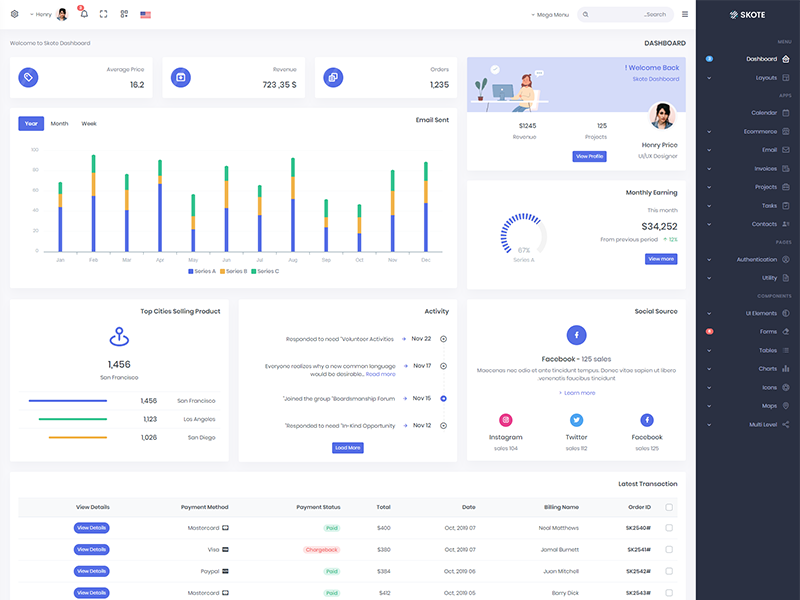Image resolution: width=800 pixels, height=600 pixels.
Task: Switch the chart to the Month tab
Action: [x=59, y=124]
